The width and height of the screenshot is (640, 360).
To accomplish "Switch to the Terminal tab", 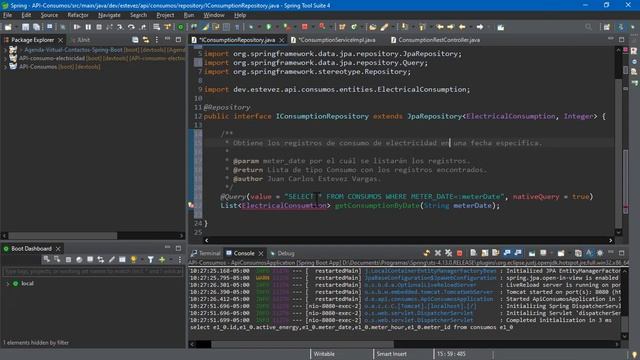I will pyautogui.click(x=206, y=253).
